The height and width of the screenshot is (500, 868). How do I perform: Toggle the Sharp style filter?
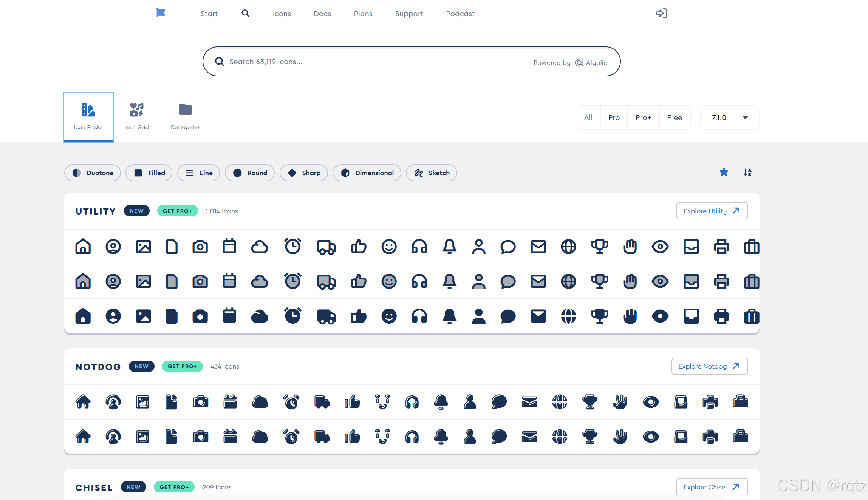point(304,173)
